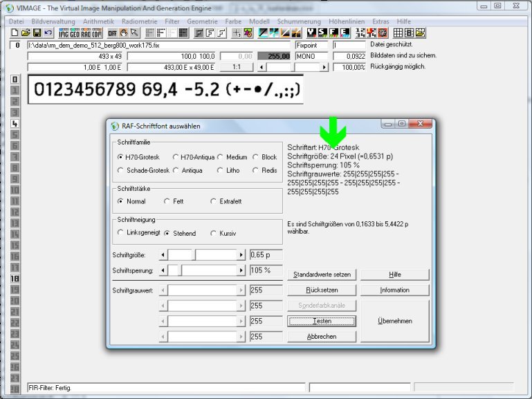
Task: Click the Schriftgröße slider thumb
Action: click(194, 255)
